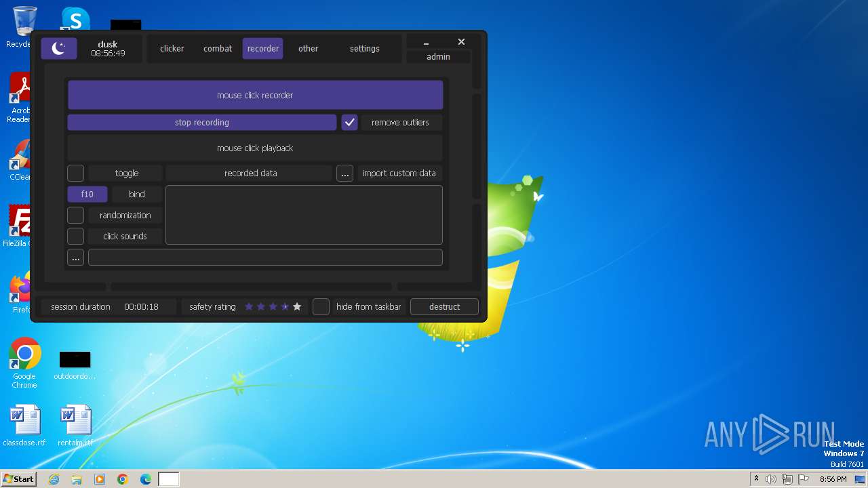Click the fifth safety rating star
The image size is (868, 488).
click(x=297, y=306)
